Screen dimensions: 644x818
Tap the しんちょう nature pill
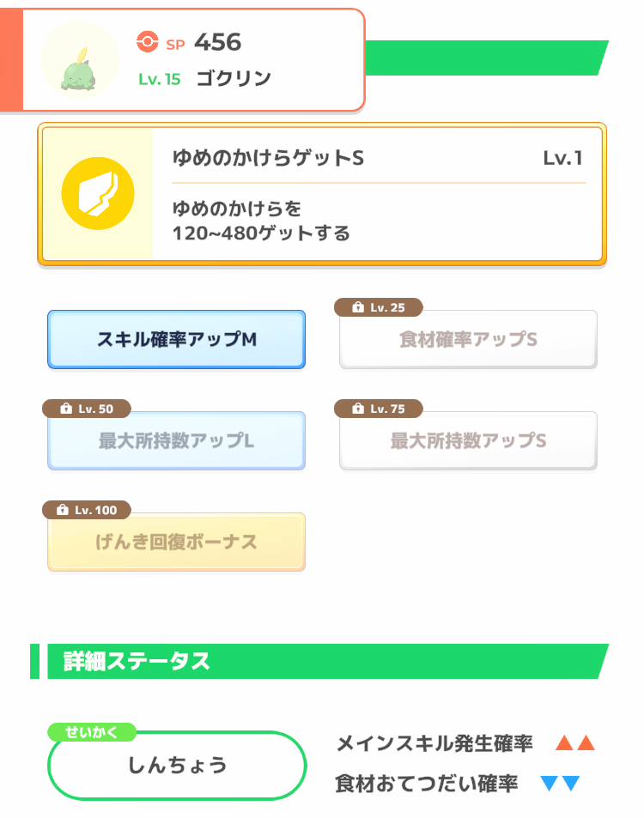tap(177, 765)
